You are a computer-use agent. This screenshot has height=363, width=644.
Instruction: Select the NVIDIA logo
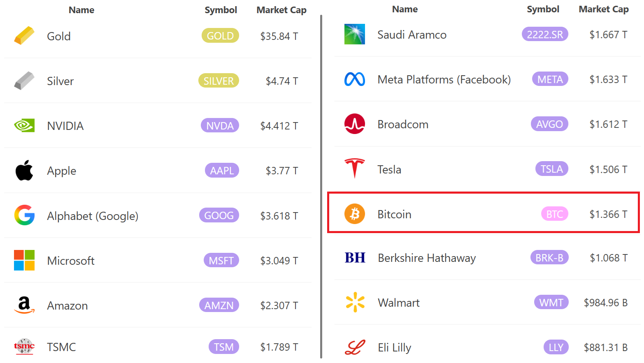click(x=24, y=125)
